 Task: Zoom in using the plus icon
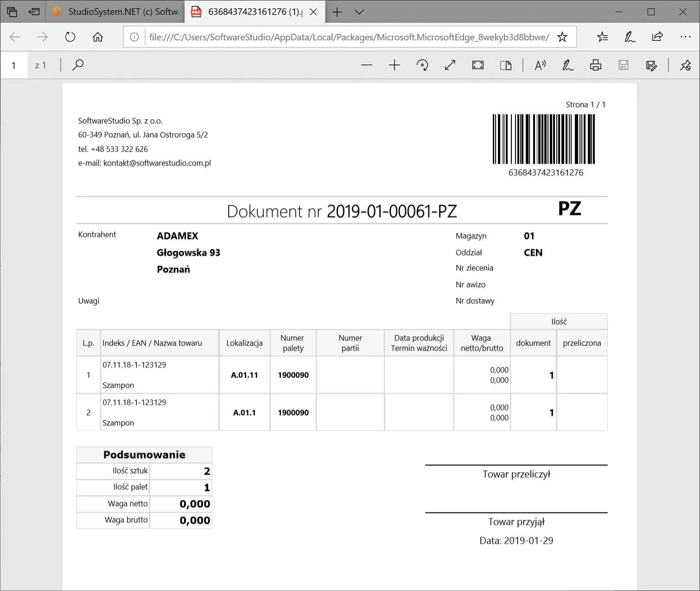coord(395,65)
